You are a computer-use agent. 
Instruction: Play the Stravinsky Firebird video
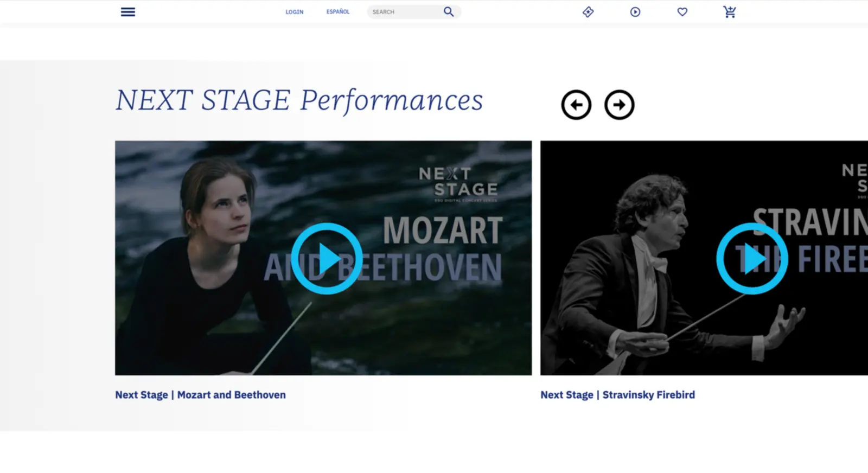[x=752, y=259]
